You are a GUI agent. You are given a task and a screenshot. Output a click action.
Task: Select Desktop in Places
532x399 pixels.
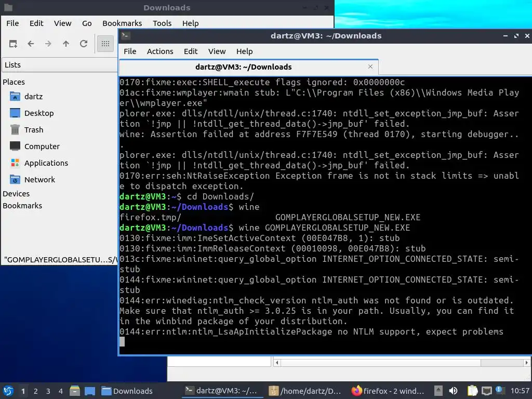click(38, 113)
